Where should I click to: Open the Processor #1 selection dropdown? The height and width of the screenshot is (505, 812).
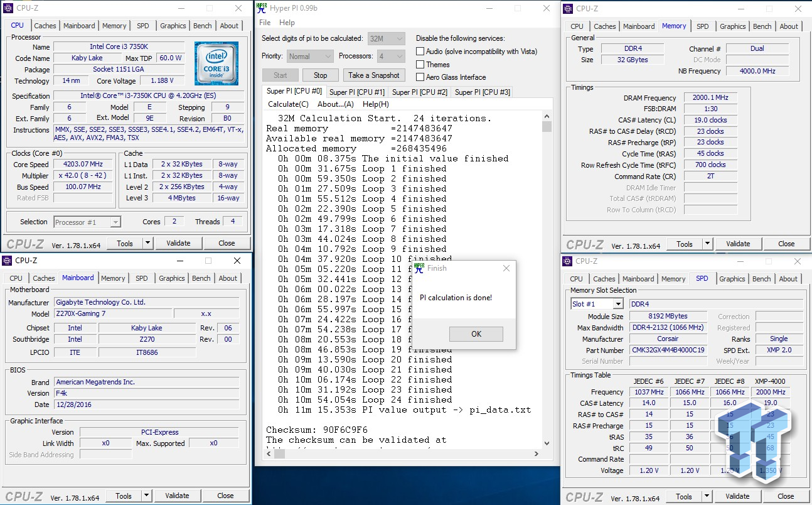click(87, 222)
